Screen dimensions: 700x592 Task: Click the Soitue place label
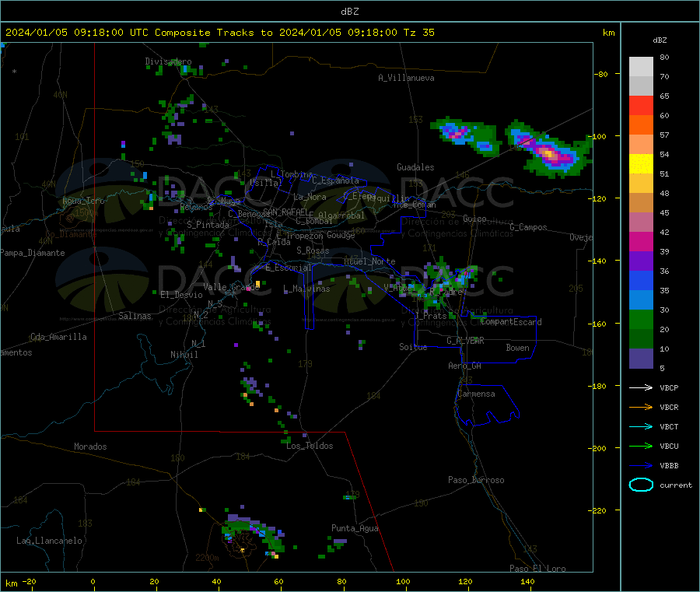413,347
